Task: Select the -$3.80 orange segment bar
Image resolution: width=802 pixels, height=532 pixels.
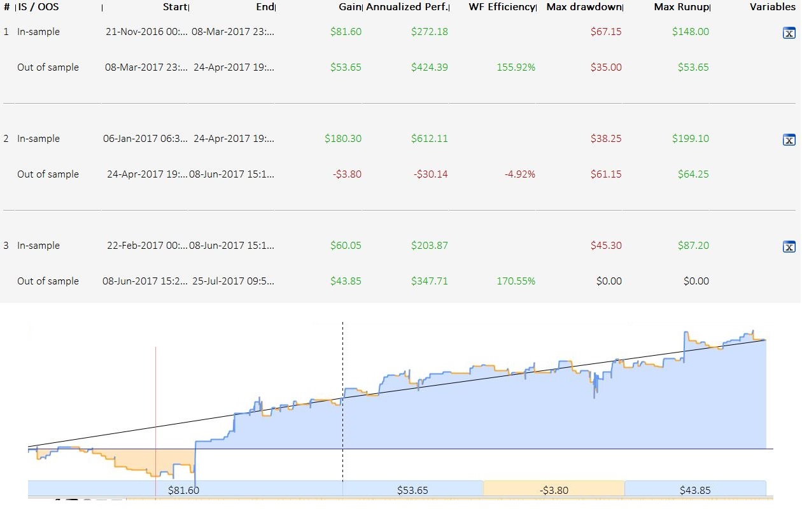Action: click(x=554, y=489)
